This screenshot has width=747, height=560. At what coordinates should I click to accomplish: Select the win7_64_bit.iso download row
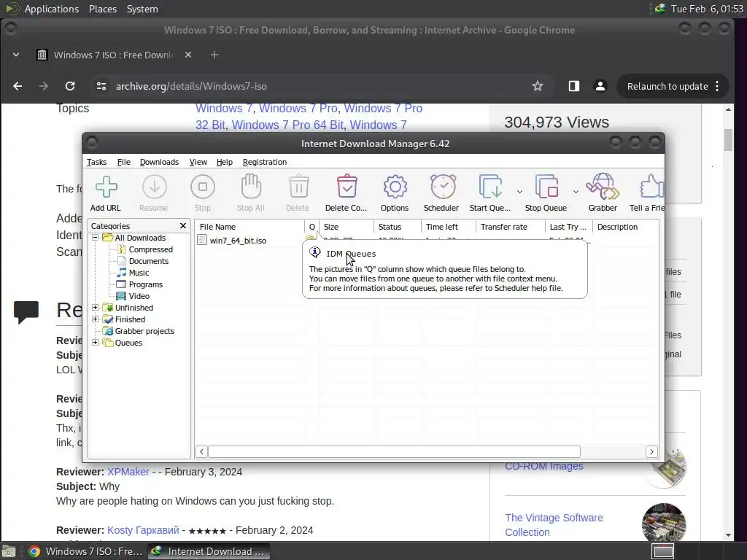[239, 241]
